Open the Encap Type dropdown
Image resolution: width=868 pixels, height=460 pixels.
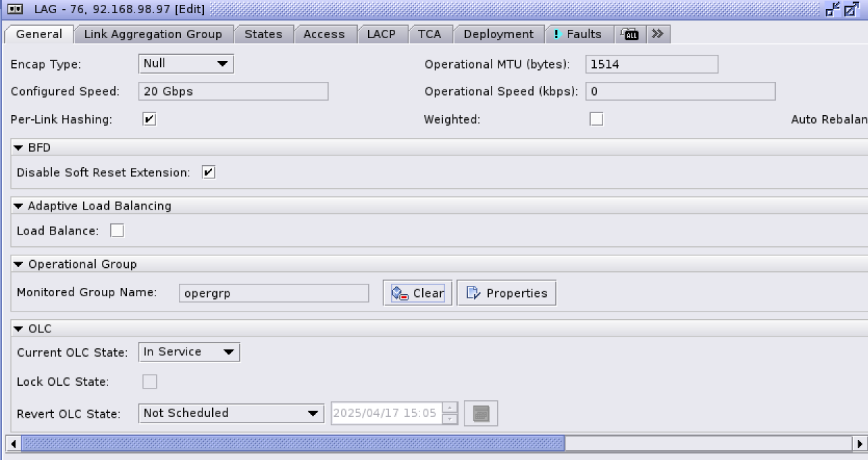click(186, 64)
